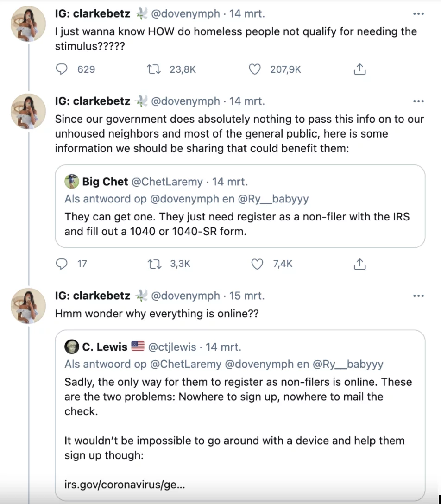Share the first tweet in thread

[360, 69]
